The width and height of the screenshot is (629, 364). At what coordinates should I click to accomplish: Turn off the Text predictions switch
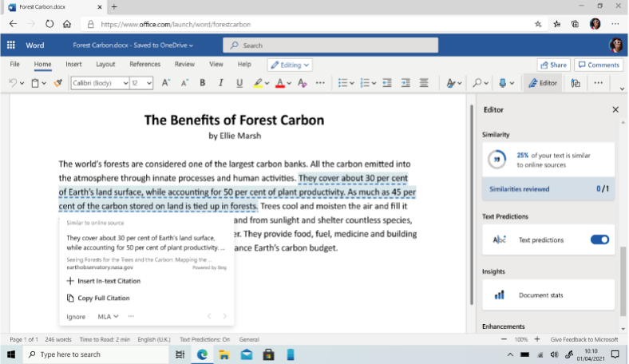click(599, 239)
